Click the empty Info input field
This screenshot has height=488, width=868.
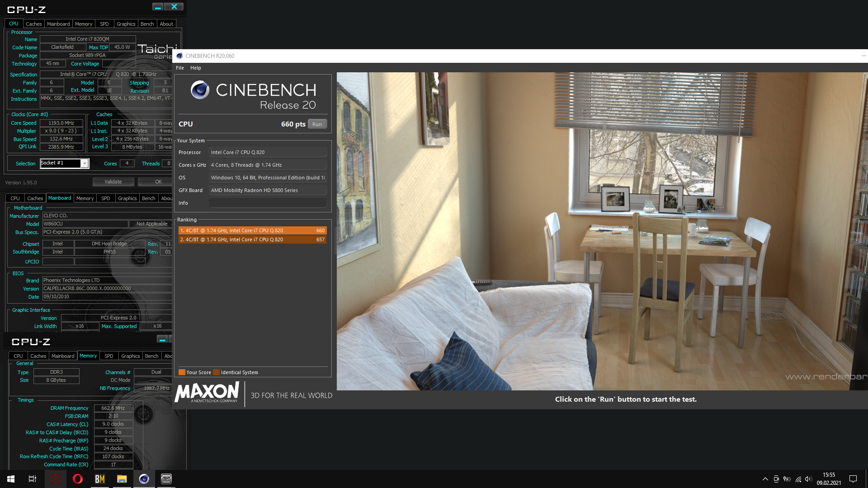pos(268,203)
